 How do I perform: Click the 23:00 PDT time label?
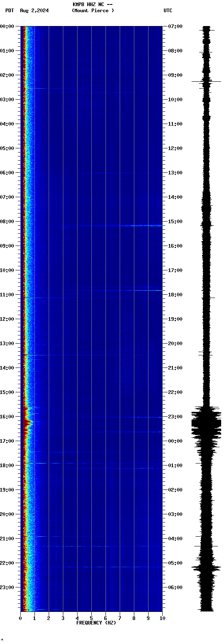[x=7, y=587]
